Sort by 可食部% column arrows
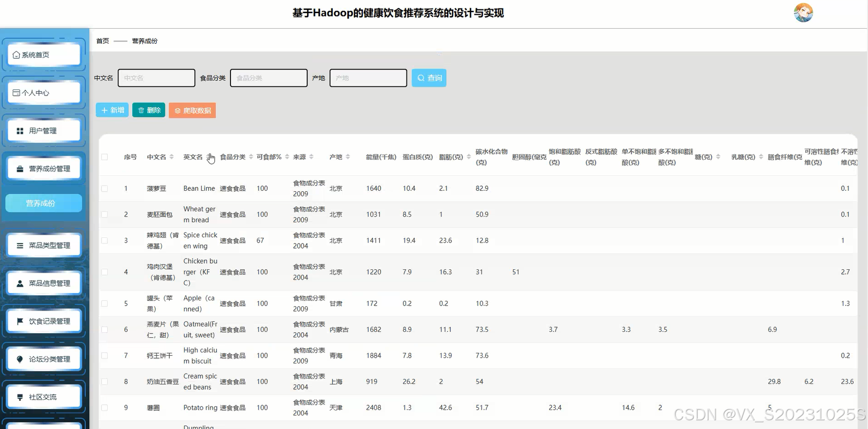This screenshot has width=868, height=429. click(x=287, y=157)
